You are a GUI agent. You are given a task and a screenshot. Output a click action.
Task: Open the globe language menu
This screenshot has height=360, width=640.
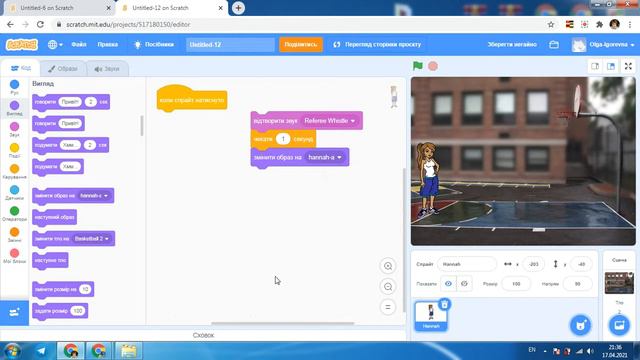pos(55,44)
